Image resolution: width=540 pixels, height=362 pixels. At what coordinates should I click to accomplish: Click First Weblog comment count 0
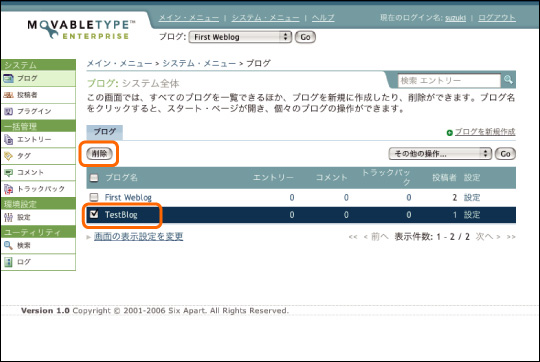[346, 197]
